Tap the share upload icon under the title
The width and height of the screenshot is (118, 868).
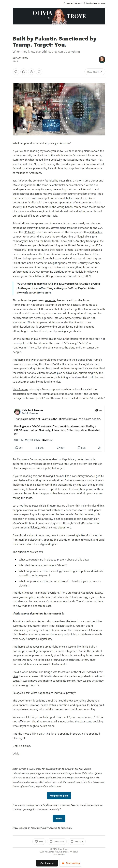[x=31, y=72]
